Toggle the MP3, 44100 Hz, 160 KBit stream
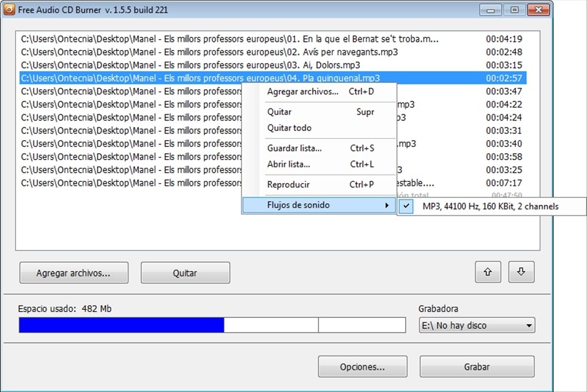Viewport: 587px width, 392px height. tap(492, 206)
